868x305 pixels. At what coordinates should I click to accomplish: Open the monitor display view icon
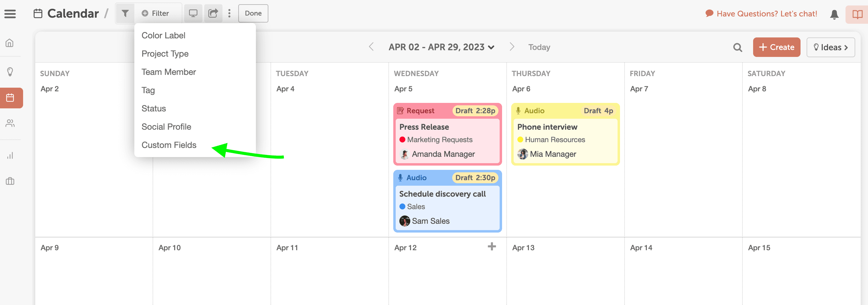tap(193, 13)
